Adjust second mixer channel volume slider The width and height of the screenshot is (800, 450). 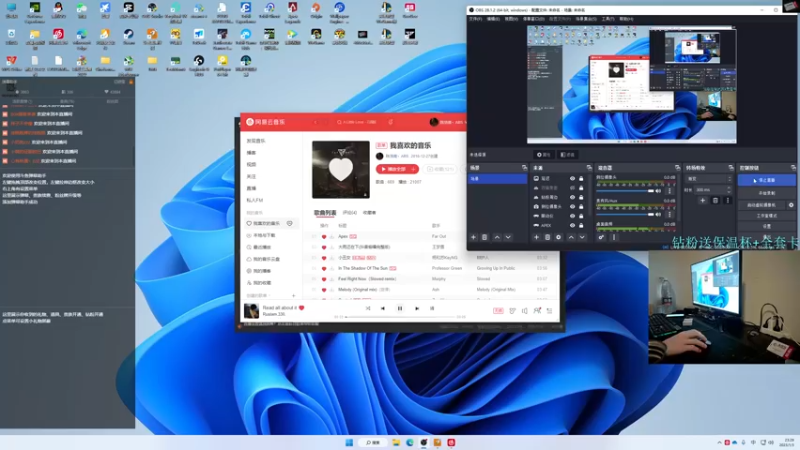click(x=625, y=214)
